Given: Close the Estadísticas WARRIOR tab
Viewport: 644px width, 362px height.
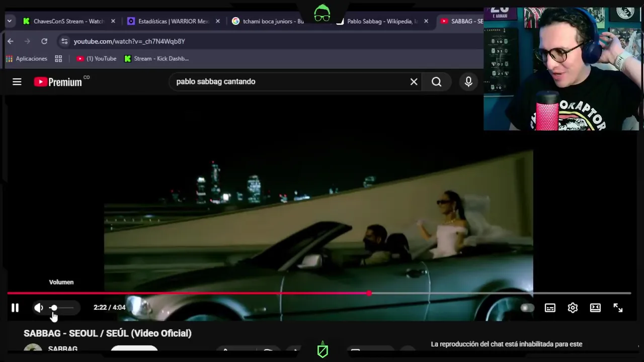Looking at the screenshot, I should coord(218,21).
